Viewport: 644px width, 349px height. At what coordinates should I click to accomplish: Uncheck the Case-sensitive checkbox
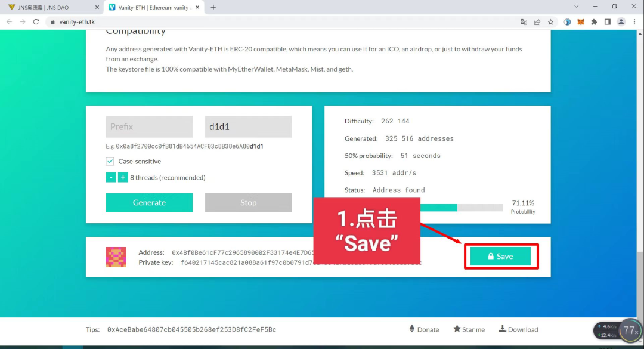coord(110,161)
